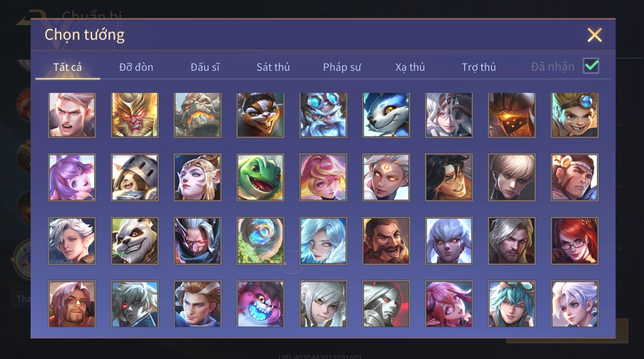Select the golden Monkey King hero portrait
Screen dimensions: 644x359
pos(135,115)
